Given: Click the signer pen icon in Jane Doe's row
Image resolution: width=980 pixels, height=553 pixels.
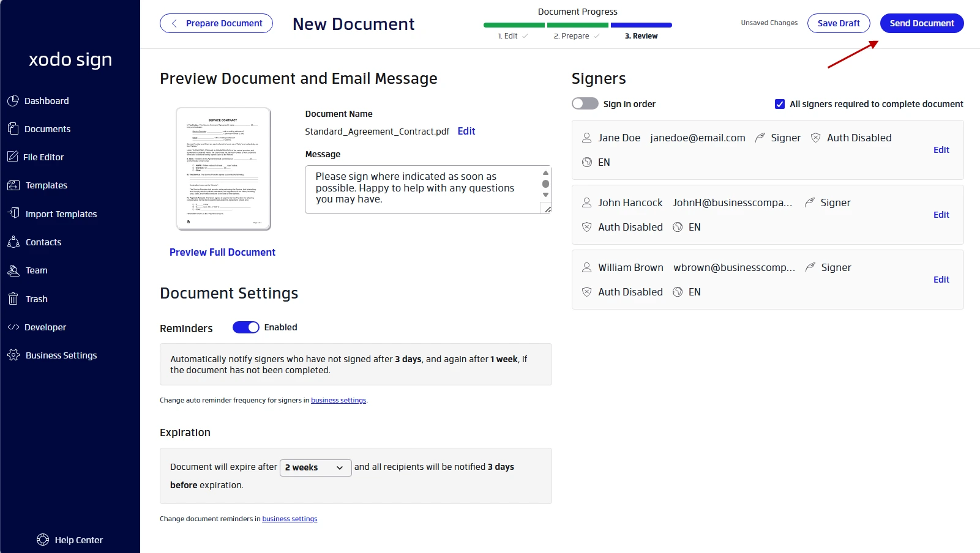Looking at the screenshot, I should pyautogui.click(x=760, y=138).
